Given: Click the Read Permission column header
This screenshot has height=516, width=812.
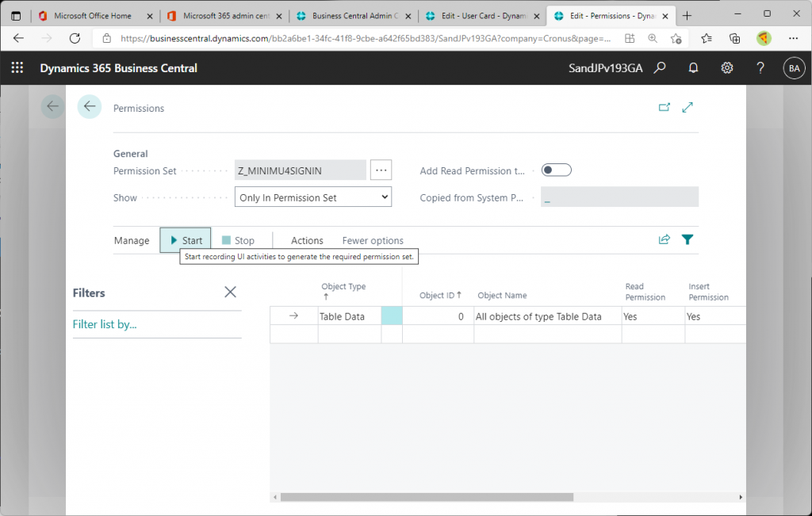Looking at the screenshot, I should point(645,292).
